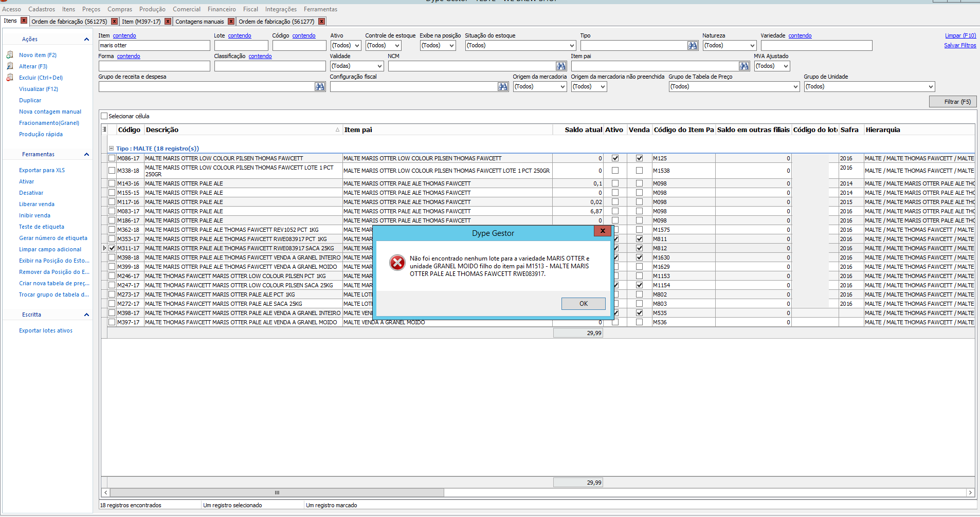Screen dimensions: 980x517
Task: Open Grupo de receita e despesa lookup
Action: (x=320, y=87)
